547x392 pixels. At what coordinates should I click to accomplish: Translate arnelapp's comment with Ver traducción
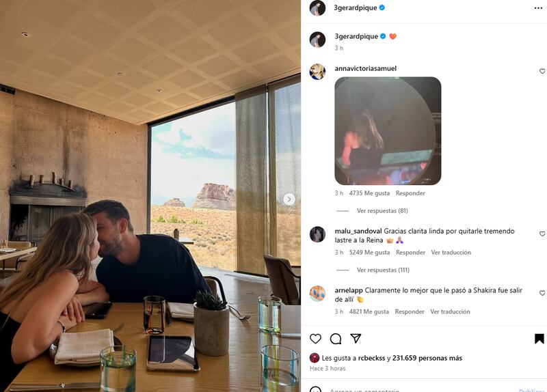click(450, 311)
